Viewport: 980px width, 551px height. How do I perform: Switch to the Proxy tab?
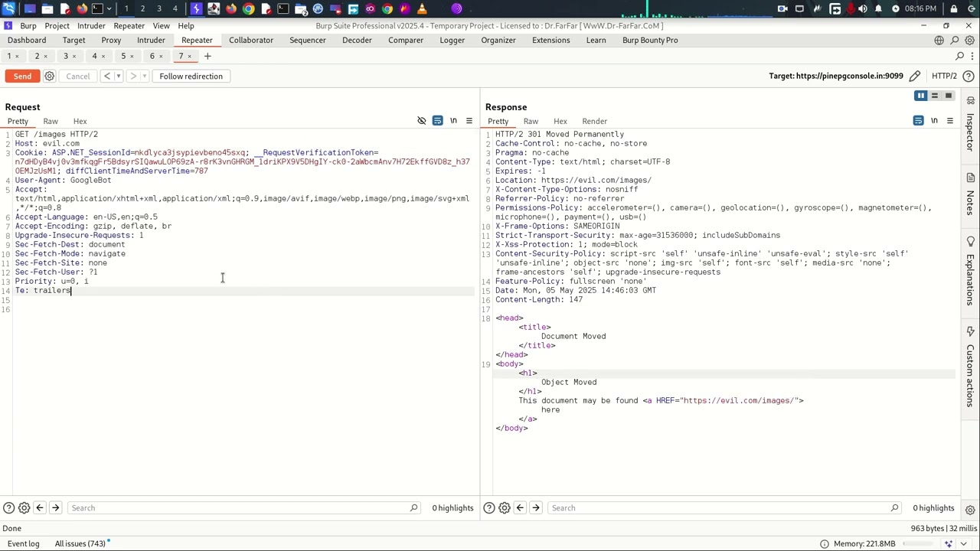[x=111, y=41]
